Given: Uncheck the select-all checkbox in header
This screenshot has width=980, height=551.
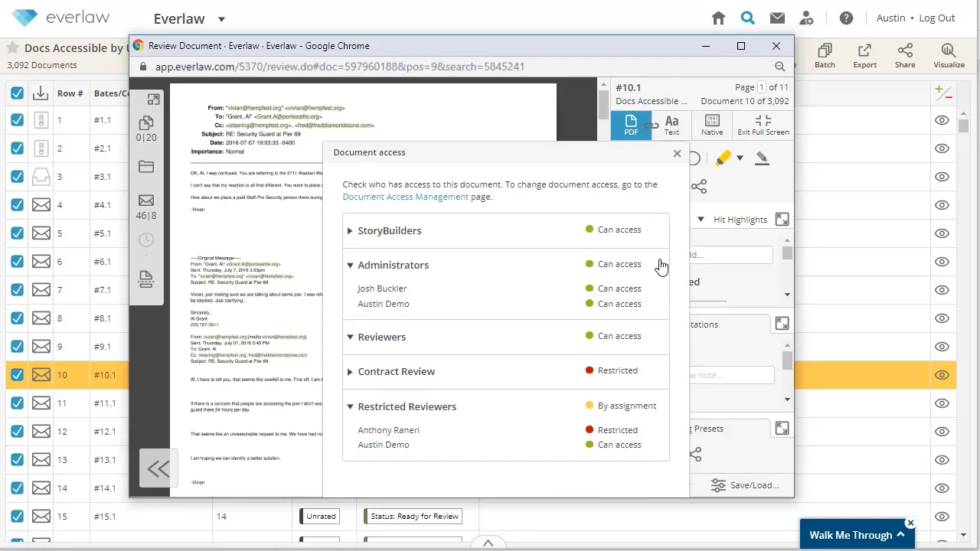Looking at the screenshot, I should [17, 93].
